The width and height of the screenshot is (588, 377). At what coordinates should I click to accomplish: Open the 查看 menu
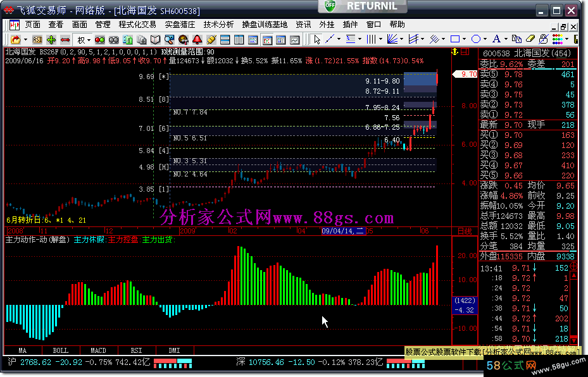[56, 25]
